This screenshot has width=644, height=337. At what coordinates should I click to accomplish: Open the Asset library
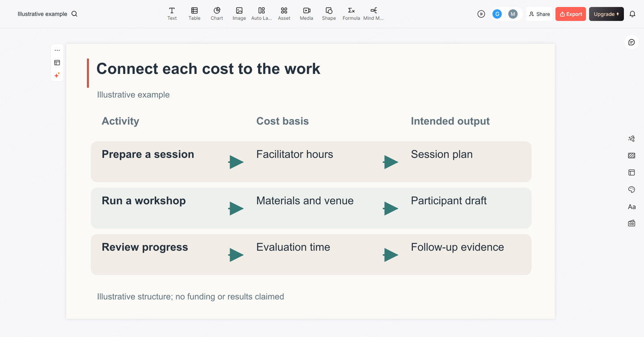284,14
